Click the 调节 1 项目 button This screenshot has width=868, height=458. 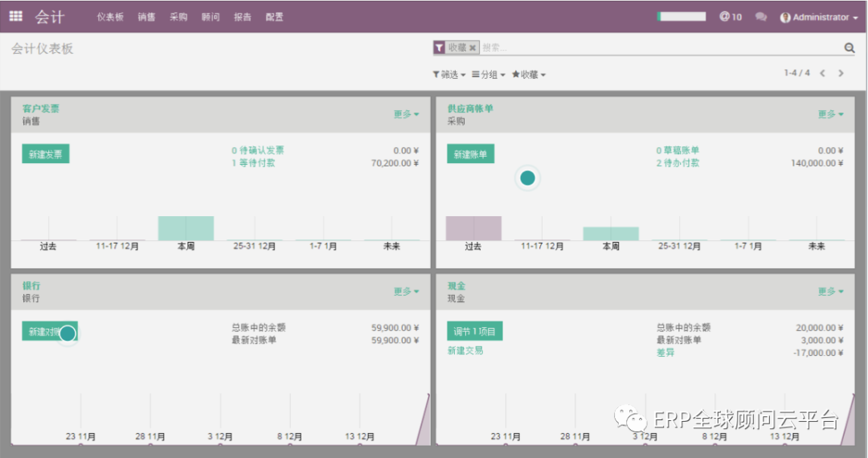coord(474,331)
